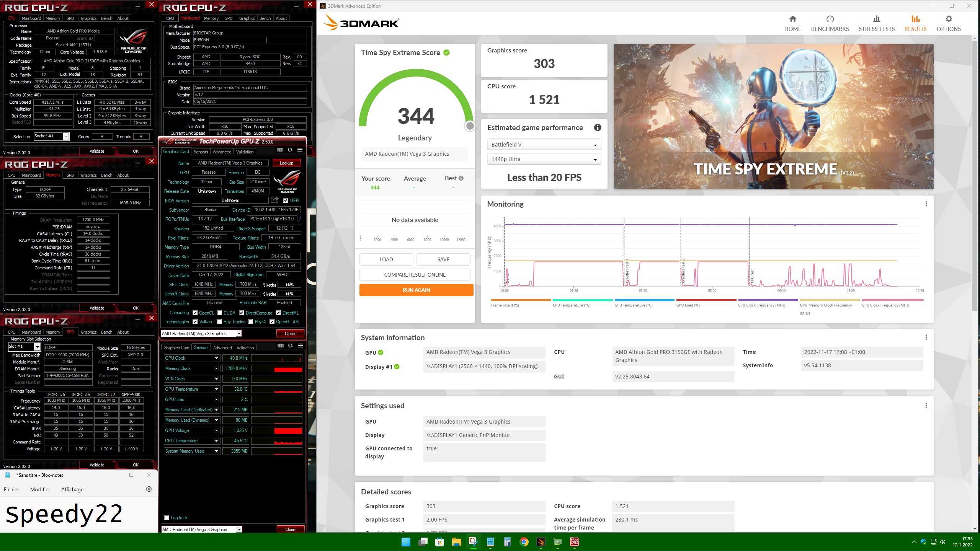
Task: Launch Chrome from the taskbar
Action: 524,542
